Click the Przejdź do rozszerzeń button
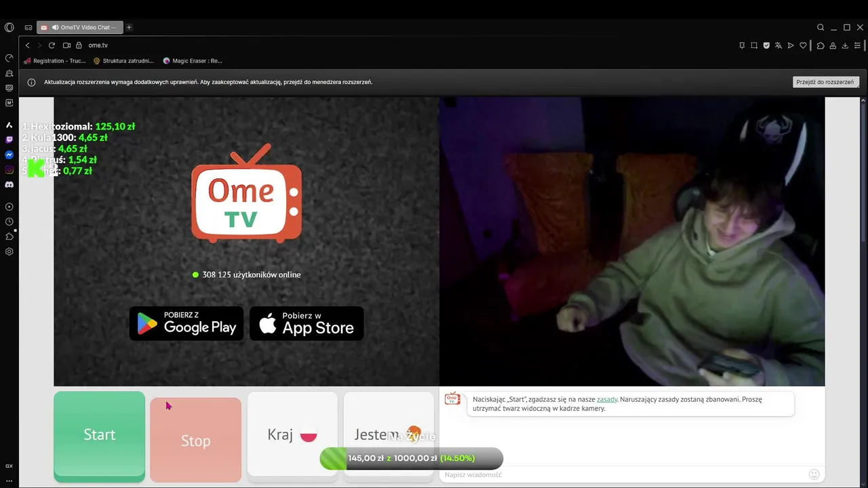The width and height of the screenshot is (868, 488). pos(825,82)
